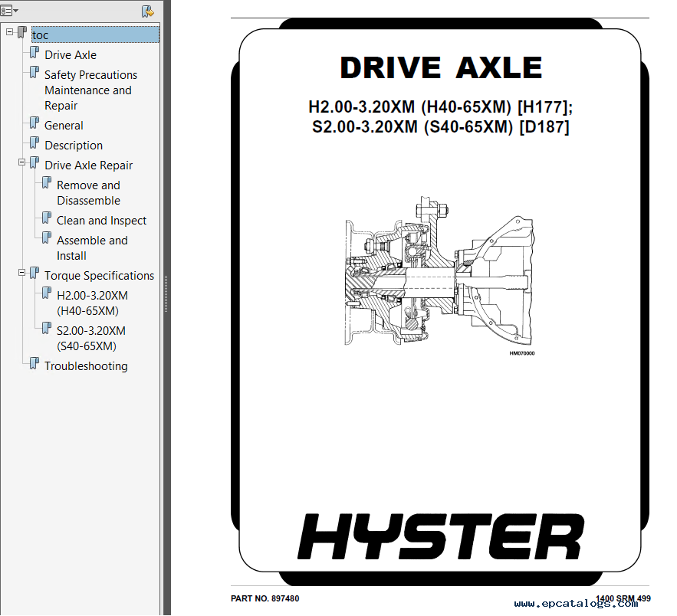The height and width of the screenshot is (616, 677).
Task: Click the H2.00-3.20XM bookmark icon
Action: (x=46, y=293)
